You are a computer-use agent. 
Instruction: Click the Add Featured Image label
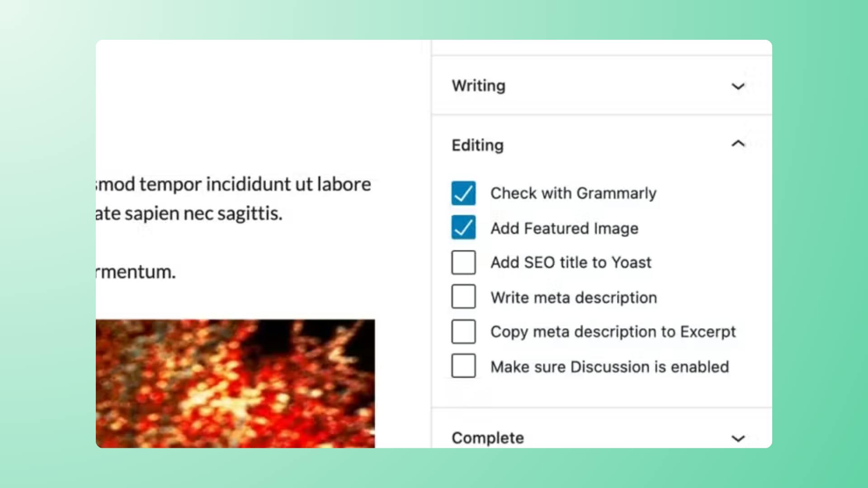pyautogui.click(x=564, y=228)
